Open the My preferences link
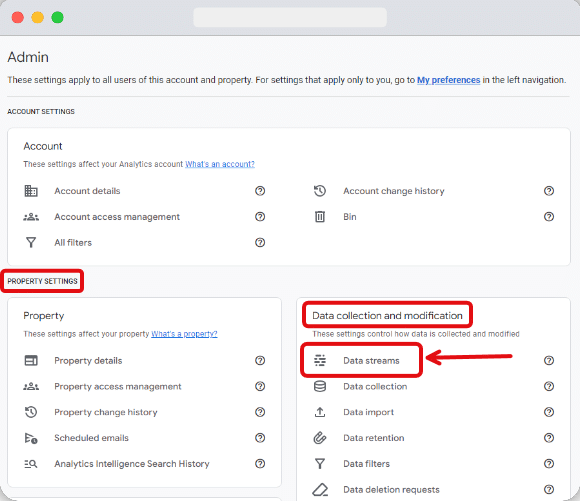The width and height of the screenshot is (580, 501). (x=448, y=80)
